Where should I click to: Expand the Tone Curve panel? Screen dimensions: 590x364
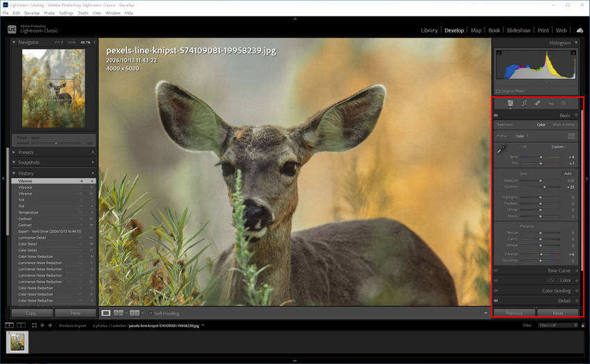(x=576, y=270)
